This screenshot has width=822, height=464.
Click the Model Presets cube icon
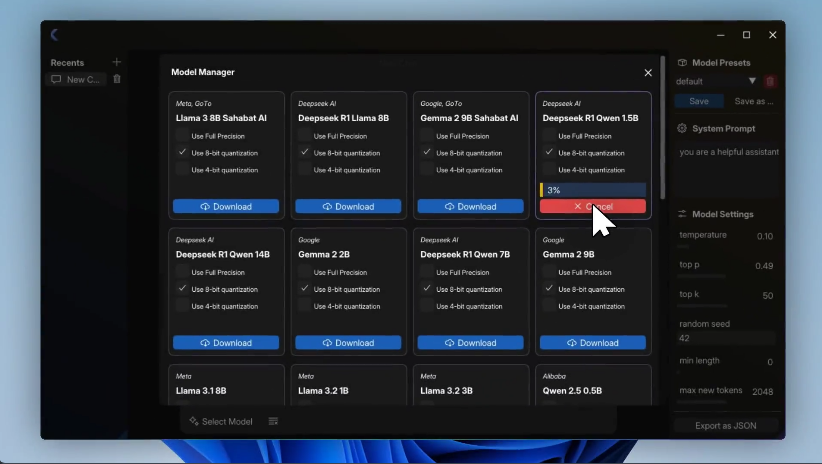click(682, 62)
